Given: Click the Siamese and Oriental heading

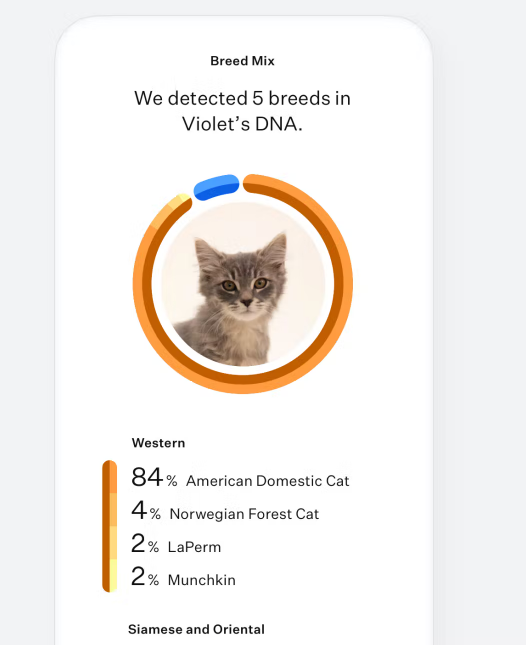Looking at the screenshot, I should coord(196,629).
